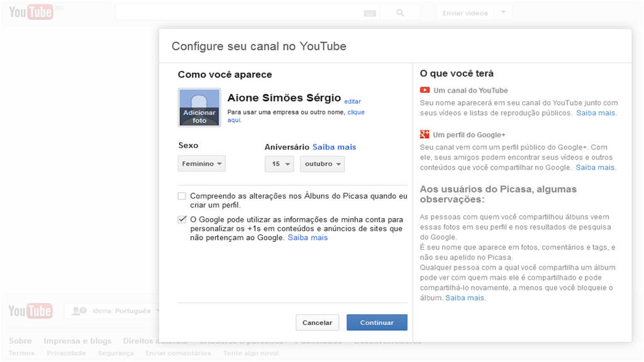Click the Cancelar button

[x=317, y=322]
